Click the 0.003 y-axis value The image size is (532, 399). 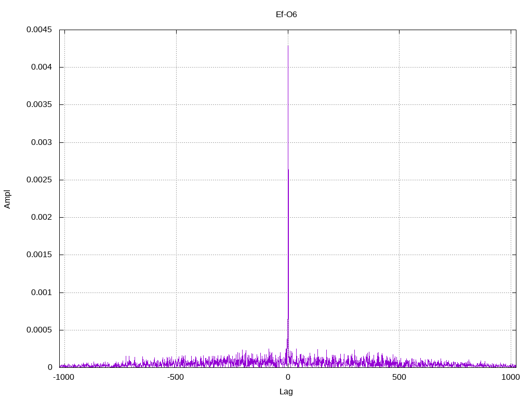tap(42, 142)
